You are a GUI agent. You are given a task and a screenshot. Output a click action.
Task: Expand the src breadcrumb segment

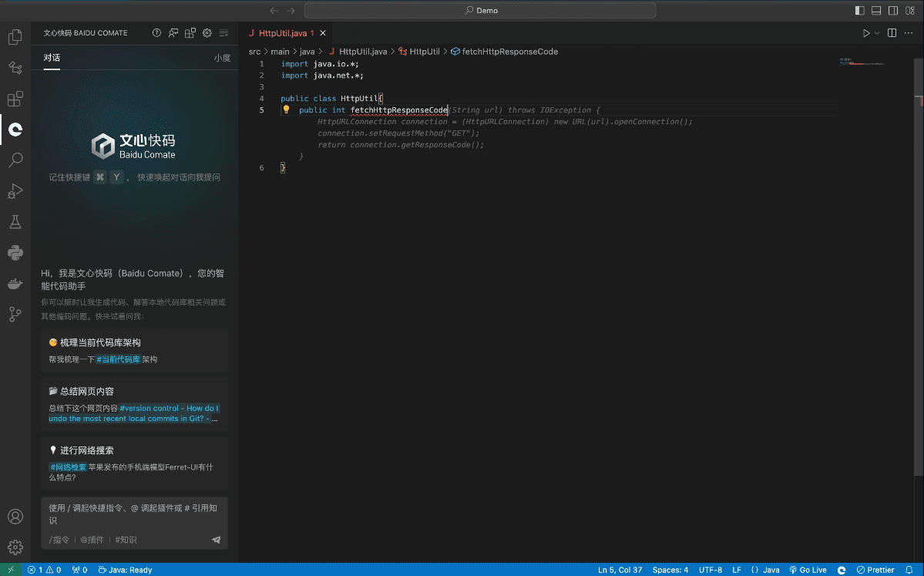pyautogui.click(x=254, y=52)
